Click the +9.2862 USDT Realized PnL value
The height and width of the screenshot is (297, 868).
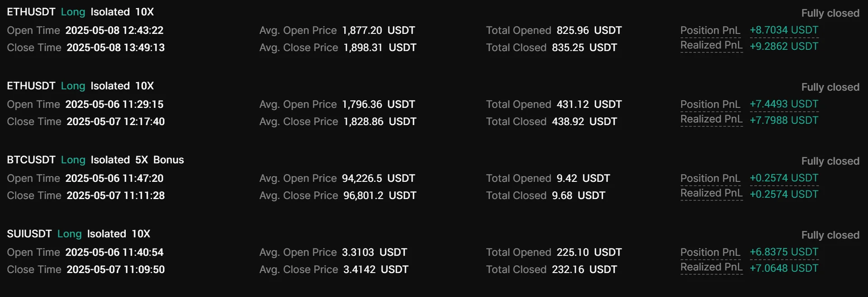[x=784, y=46]
